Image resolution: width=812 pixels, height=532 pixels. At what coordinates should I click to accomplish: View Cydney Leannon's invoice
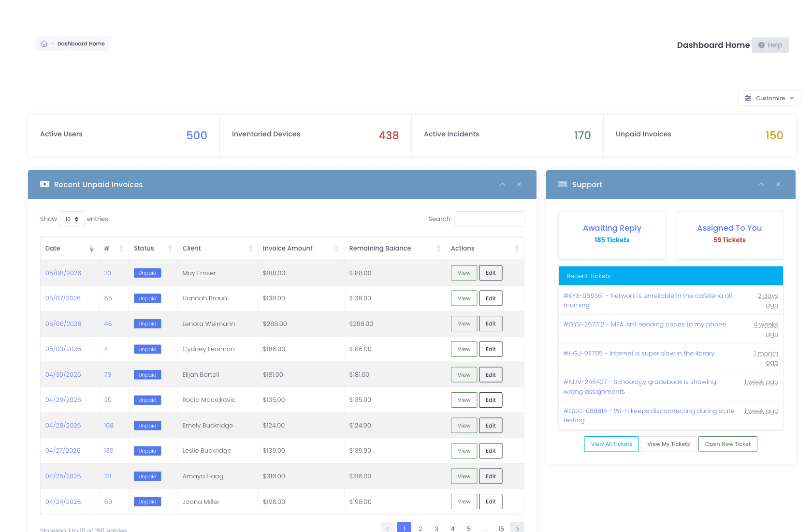[464, 349]
